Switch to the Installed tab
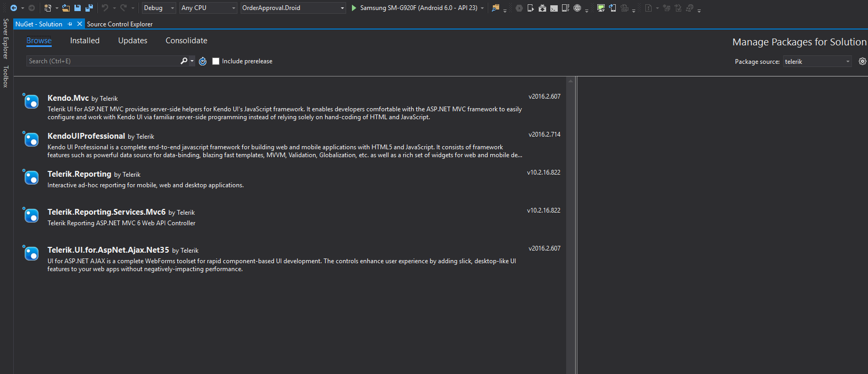Viewport: 868px width, 374px height. 85,41
